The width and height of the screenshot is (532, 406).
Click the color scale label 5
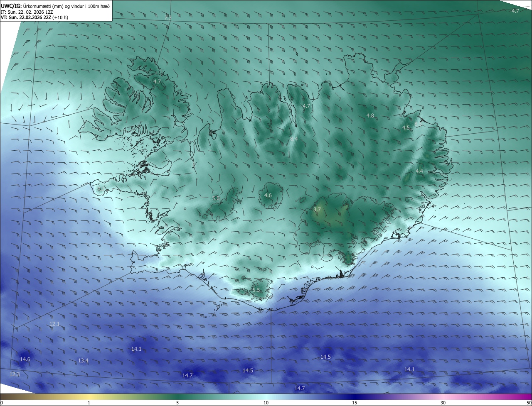[x=177, y=403]
